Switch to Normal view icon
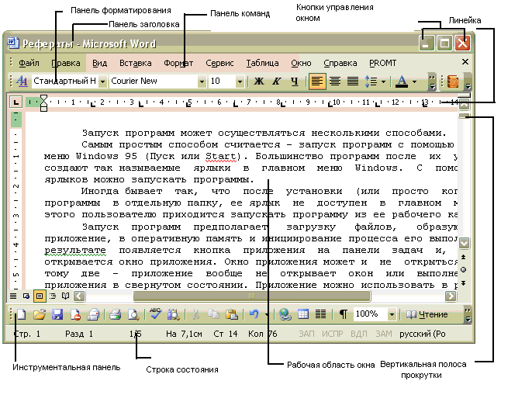 [x=13, y=296]
